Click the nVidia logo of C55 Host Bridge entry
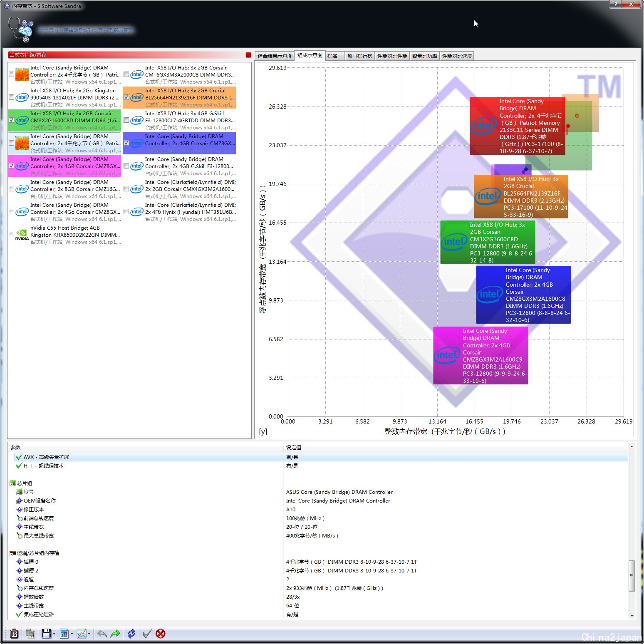This screenshot has height=644, width=644. pos(22,235)
